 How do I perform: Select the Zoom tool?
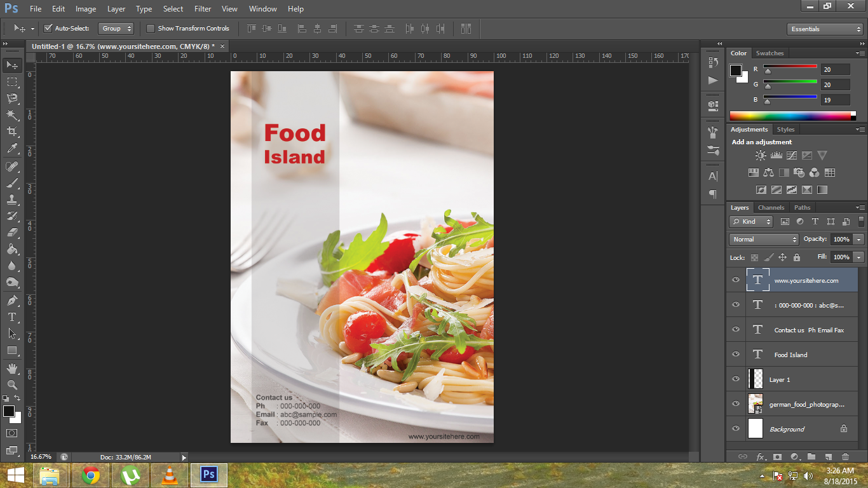click(x=11, y=384)
